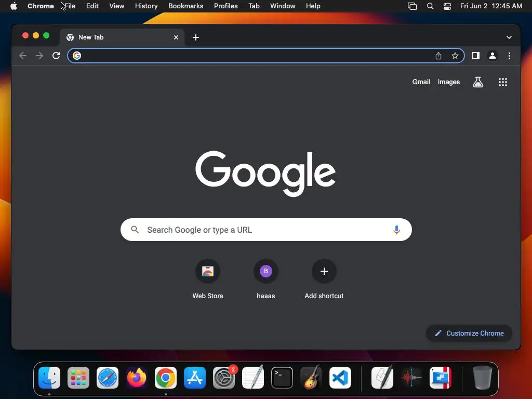This screenshot has height=399, width=532.
Task: Open the Search Labs flask icon
Action: (x=478, y=82)
